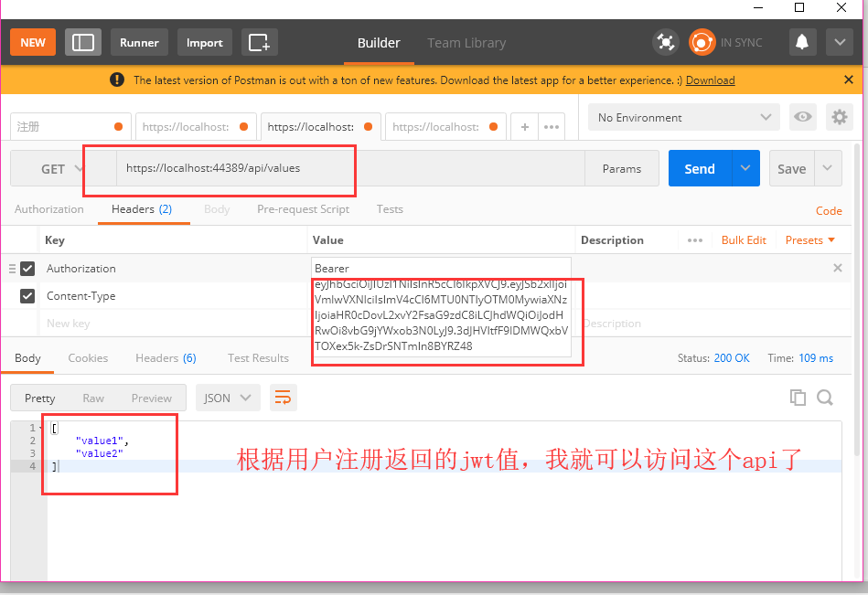Toggle the sidebar layout icon
The height and width of the screenshot is (595, 868).
(83, 43)
